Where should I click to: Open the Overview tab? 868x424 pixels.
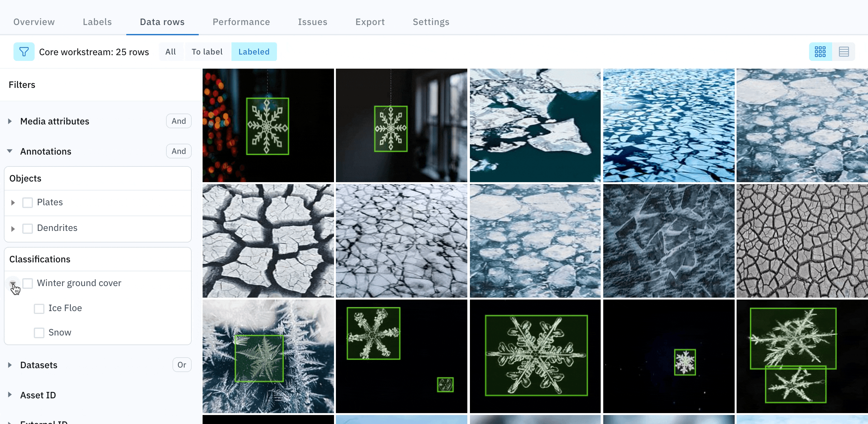(34, 22)
